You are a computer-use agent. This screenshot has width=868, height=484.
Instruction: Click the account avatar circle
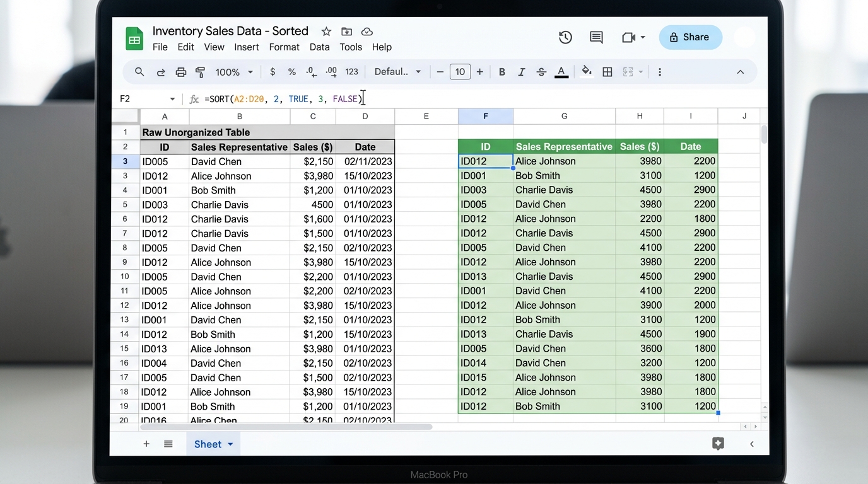(x=745, y=37)
